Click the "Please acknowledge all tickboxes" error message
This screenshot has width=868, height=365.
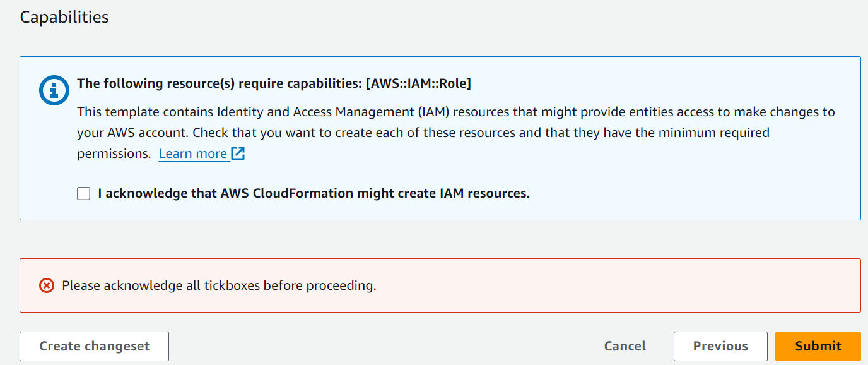[x=219, y=285]
